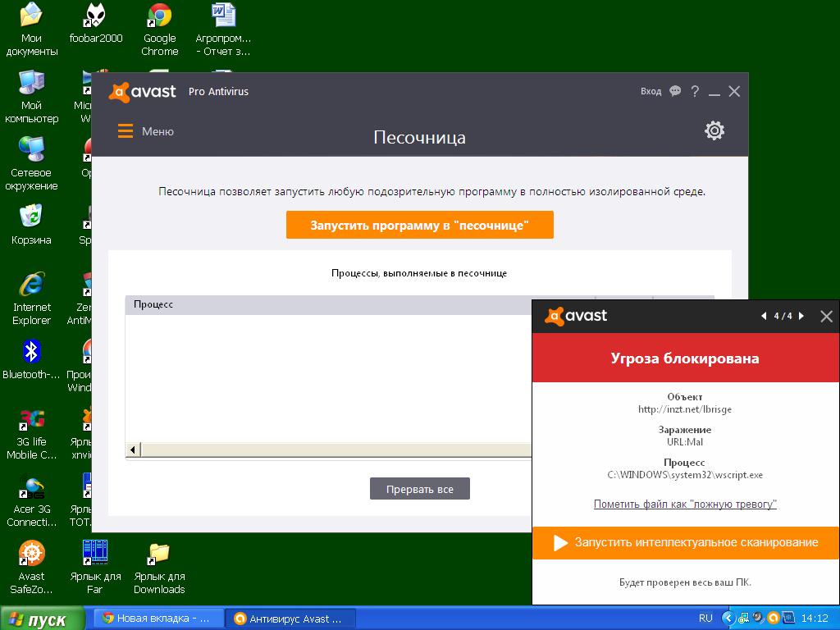Expand hidden system tray icons arrow
This screenshot has width=840, height=630.
click(x=728, y=619)
